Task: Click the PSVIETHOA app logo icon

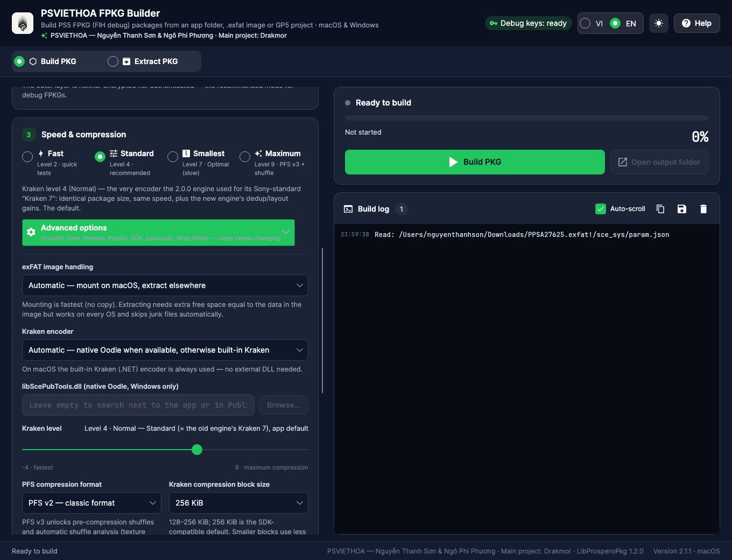Action: point(23,23)
